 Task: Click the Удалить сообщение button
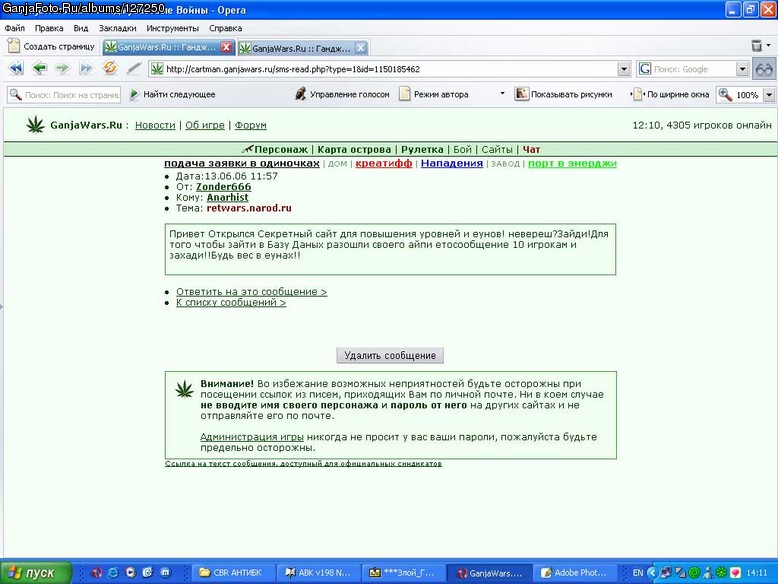point(390,355)
